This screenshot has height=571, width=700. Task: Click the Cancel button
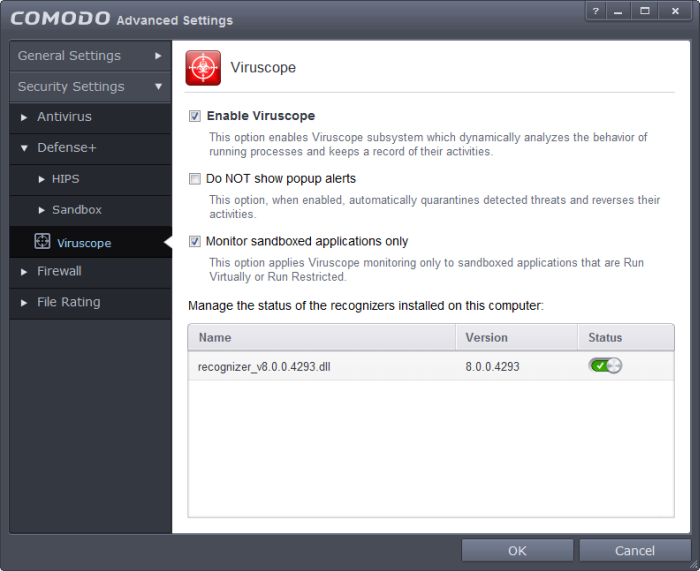click(x=635, y=550)
